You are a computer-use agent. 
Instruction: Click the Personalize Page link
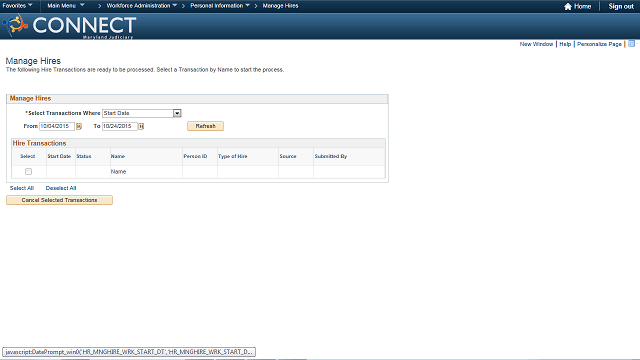coord(599,44)
